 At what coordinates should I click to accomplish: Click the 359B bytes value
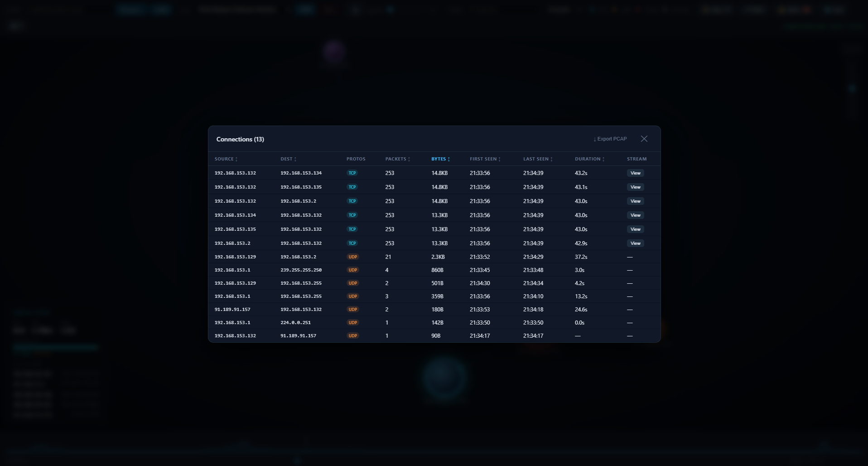click(x=437, y=296)
